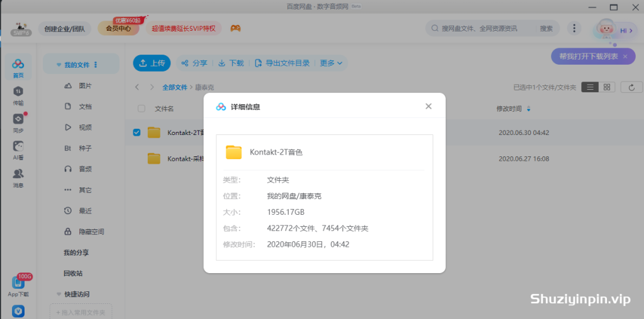Click the 拖入常用文件夹 drop box
The image size is (644, 319).
pyautogui.click(x=80, y=313)
